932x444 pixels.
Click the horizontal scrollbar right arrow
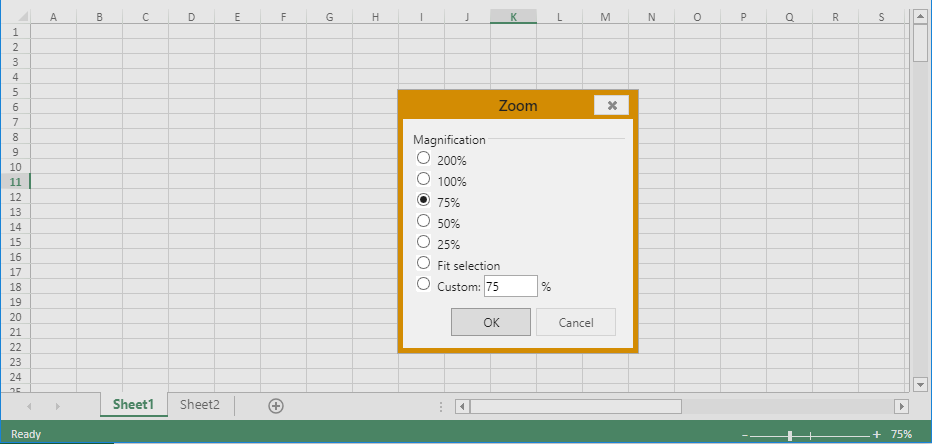click(902, 407)
